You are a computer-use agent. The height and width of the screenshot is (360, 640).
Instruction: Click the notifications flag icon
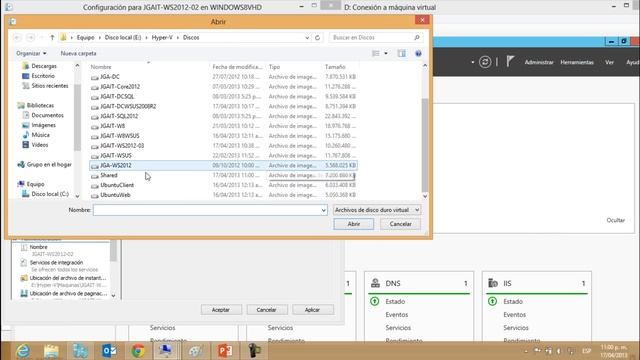tap(510, 62)
